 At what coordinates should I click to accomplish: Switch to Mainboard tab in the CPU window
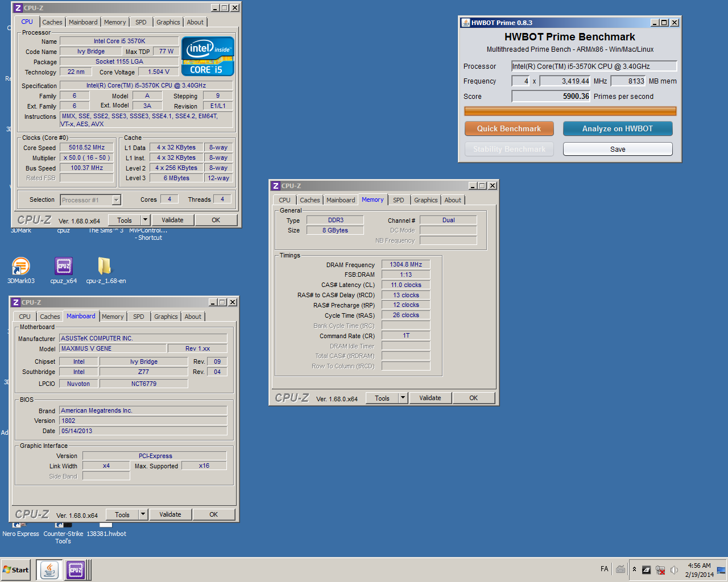[83, 22]
